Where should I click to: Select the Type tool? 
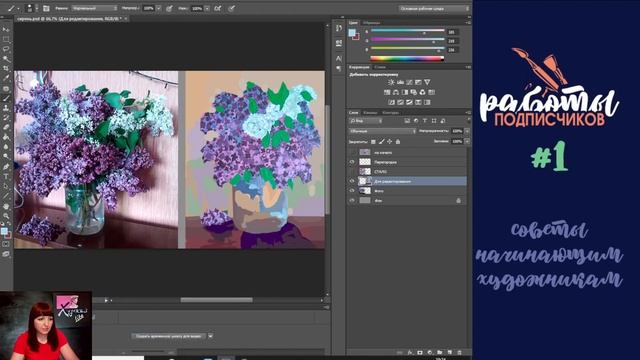click(x=6, y=176)
